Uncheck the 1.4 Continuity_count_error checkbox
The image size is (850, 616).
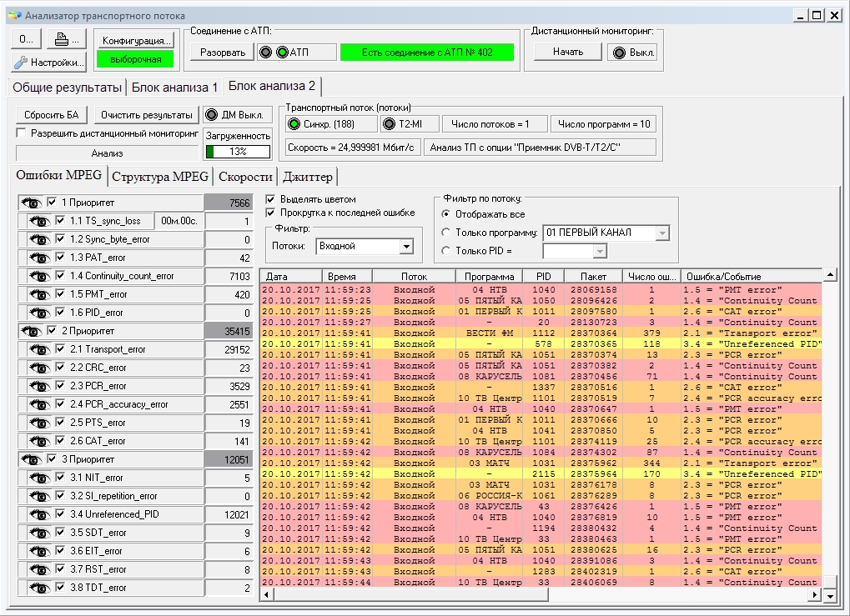click(x=61, y=276)
